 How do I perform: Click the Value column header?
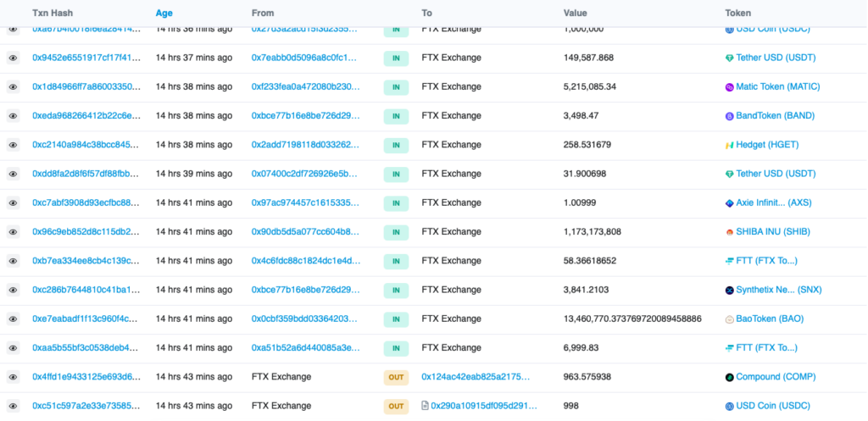(x=576, y=13)
